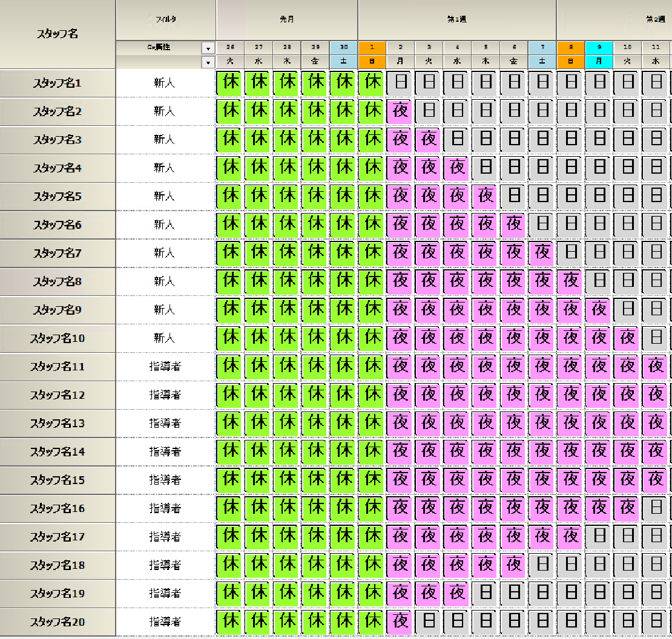Click スタッフ名17 日 shift on date 9
The height and width of the screenshot is (639, 672).
(x=599, y=536)
